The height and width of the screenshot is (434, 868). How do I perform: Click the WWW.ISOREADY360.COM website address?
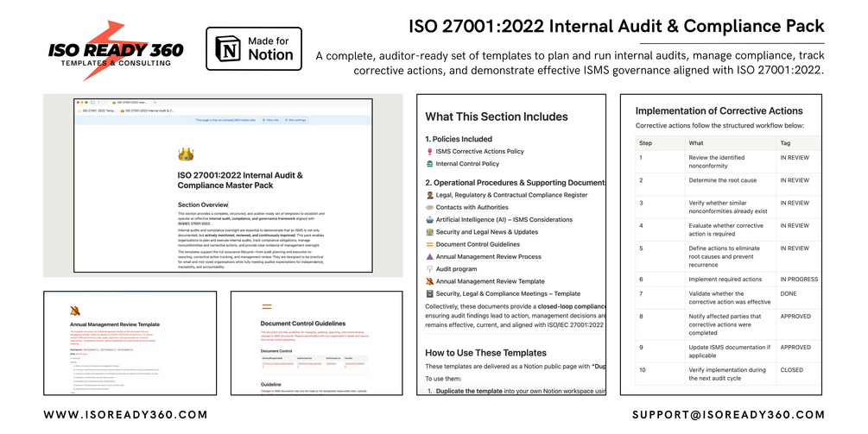125,415
